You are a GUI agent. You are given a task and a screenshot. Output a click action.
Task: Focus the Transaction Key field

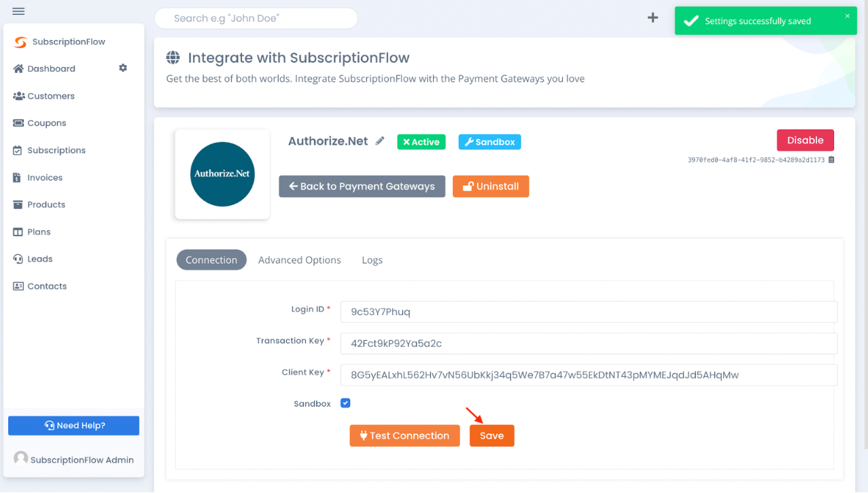click(x=589, y=343)
